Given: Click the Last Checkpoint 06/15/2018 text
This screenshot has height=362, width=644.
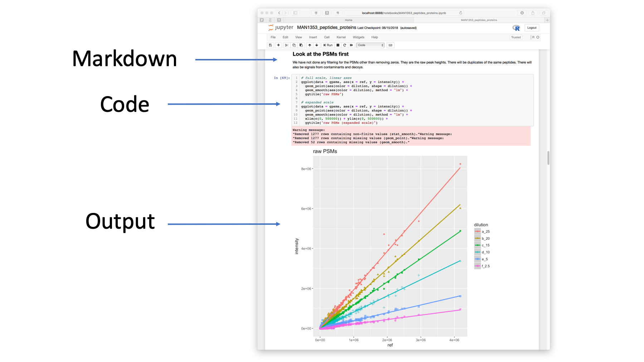Looking at the screenshot, I should click(x=377, y=28).
